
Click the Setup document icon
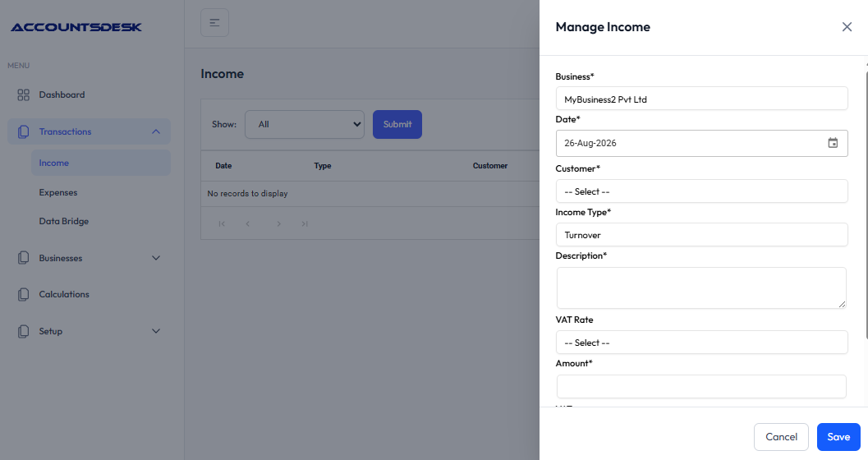23,332
